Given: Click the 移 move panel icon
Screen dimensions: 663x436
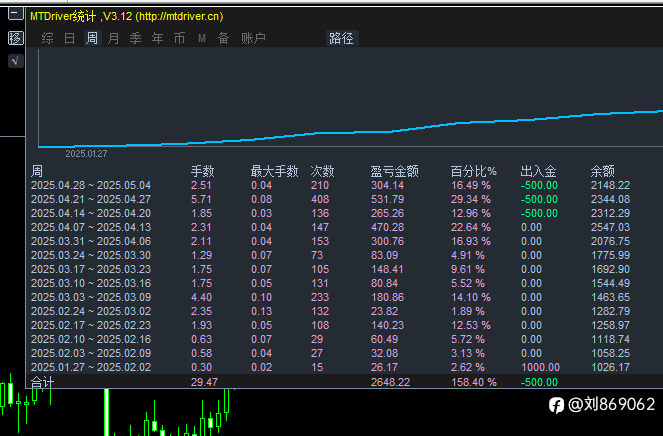Looking at the screenshot, I should [16, 38].
